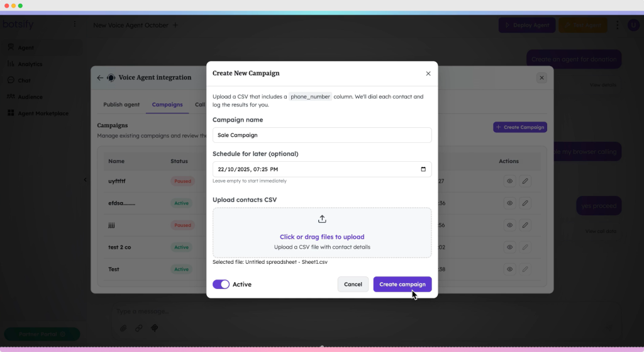Screen dimensions: 644x352
Task: Click the botsify logo
Action: coord(18,25)
